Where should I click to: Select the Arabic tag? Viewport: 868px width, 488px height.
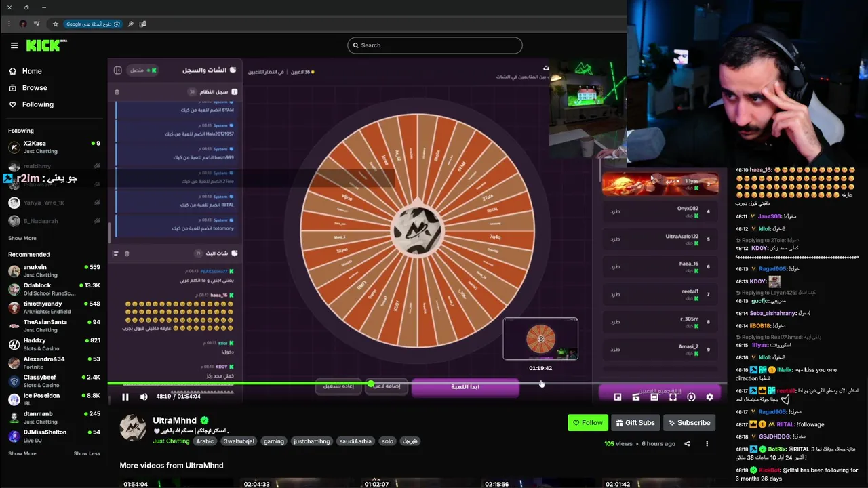click(205, 441)
